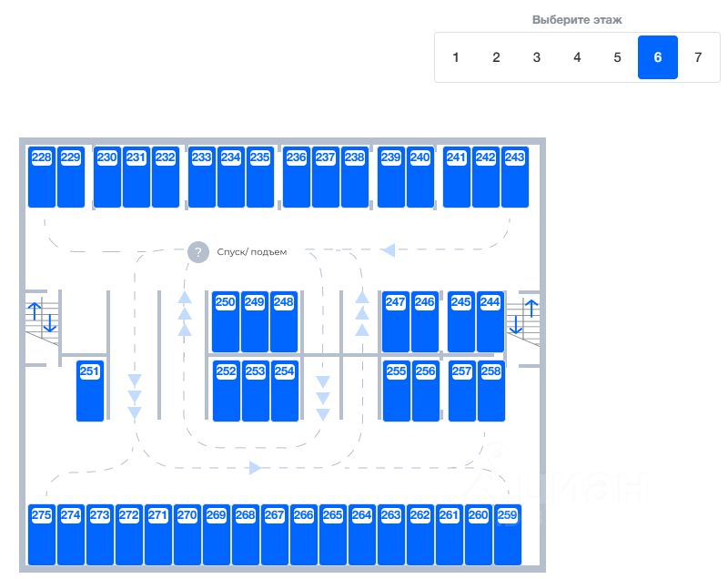
Task: Pick parking spot 273
Action: pos(100,535)
